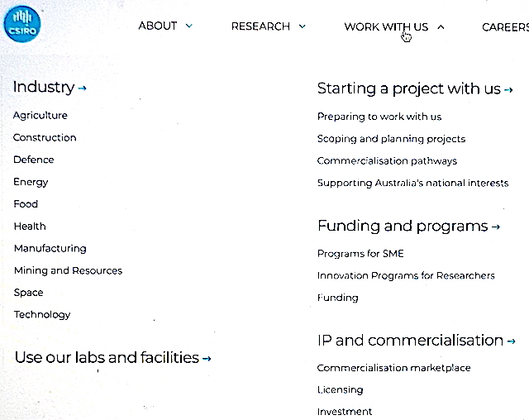Click the arrow icon beside Industry heading
Screen dimensions: 529x420
click(x=83, y=88)
